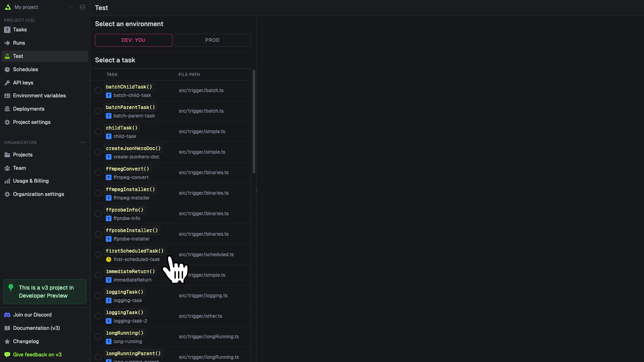Screen dimensions: 644x362
Task: Choose the ffmpegConvert task radio button
Action: pos(98,173)
